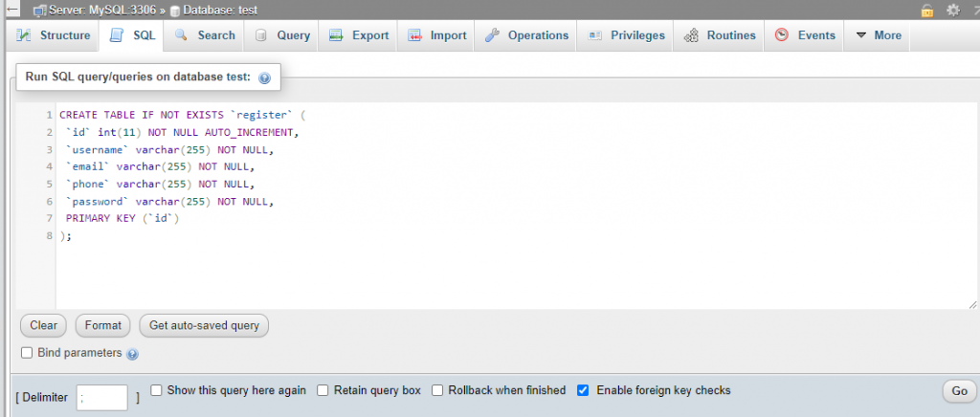Click the SQL query help icon
Viewport: 980px width, 417px height.
264,78
